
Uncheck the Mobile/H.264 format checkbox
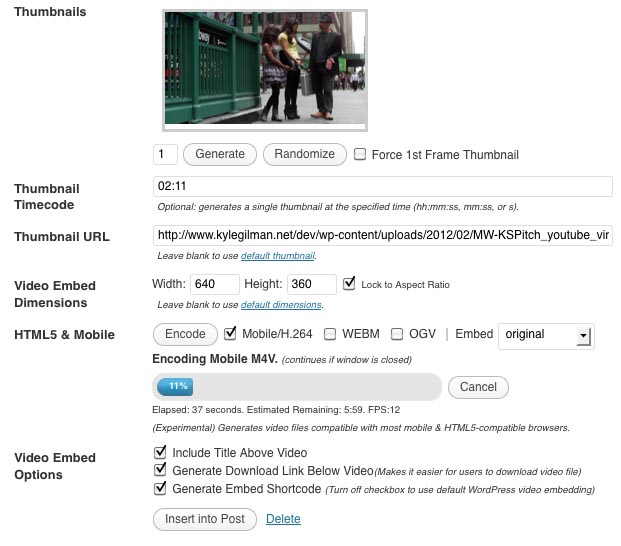pyautogui.click(x=230, y=333)
